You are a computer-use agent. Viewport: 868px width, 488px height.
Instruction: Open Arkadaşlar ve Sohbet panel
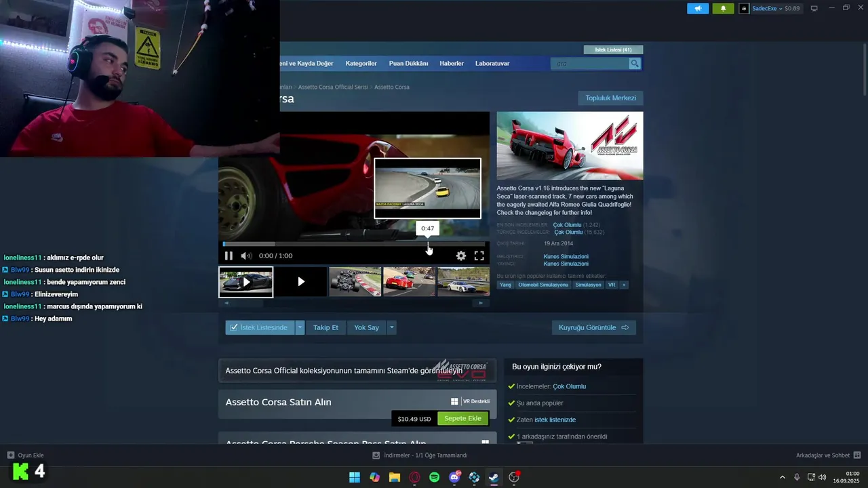pyautogui.click(x=828, y=455)
